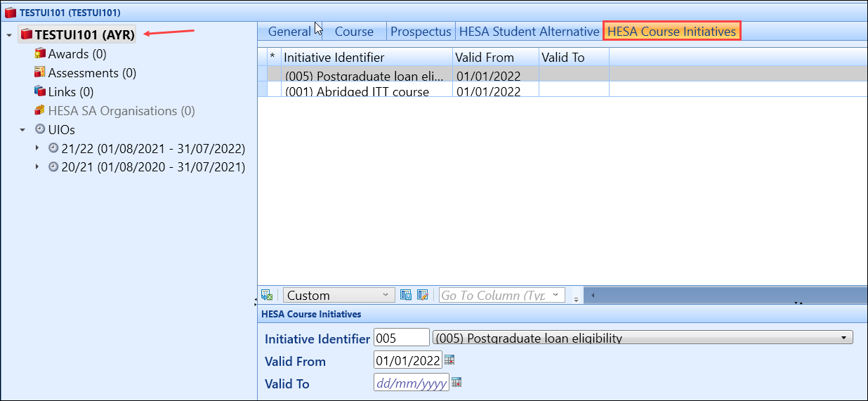Open the Custom layout dropdown
The height and width of the screenshot is (401, 868).
click(x=386, y=296)
